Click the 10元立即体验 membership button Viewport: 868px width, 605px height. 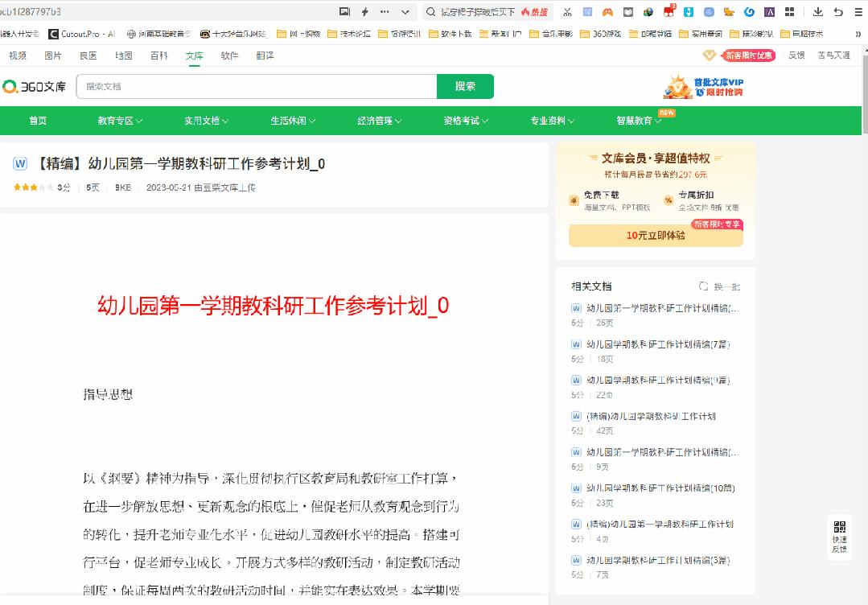[655, 235]
